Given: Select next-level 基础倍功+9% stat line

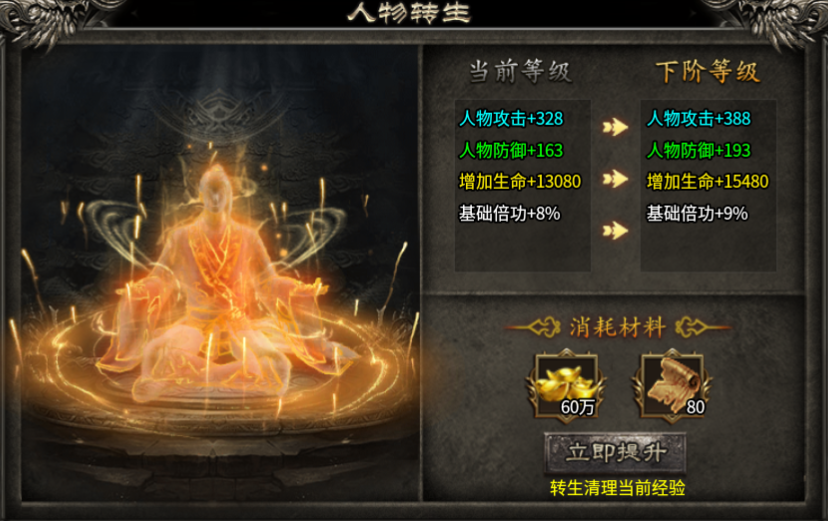Looking at the screenshot, I should (697, 213).
